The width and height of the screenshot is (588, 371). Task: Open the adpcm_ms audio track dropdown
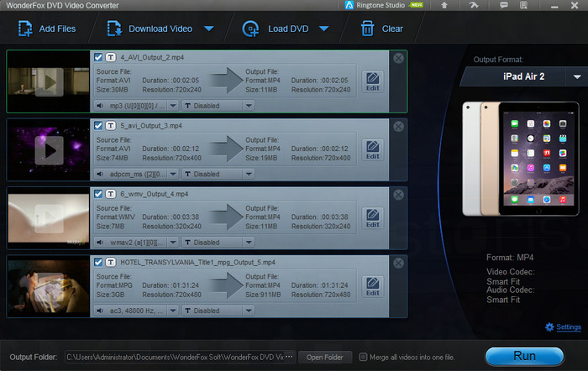click(x=173, y=174)
